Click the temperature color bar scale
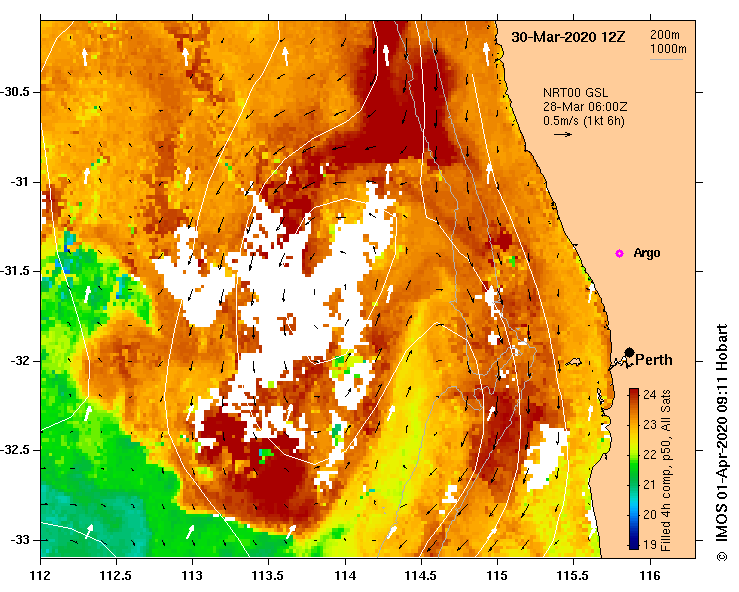This screenshot has width=739, height=592. 634,469
